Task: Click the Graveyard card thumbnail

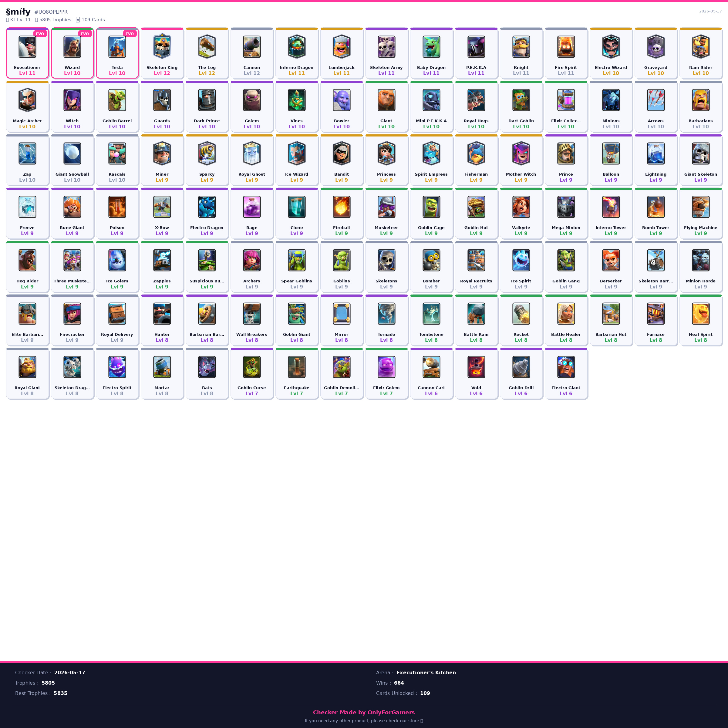Action: [x=656, y=47]
